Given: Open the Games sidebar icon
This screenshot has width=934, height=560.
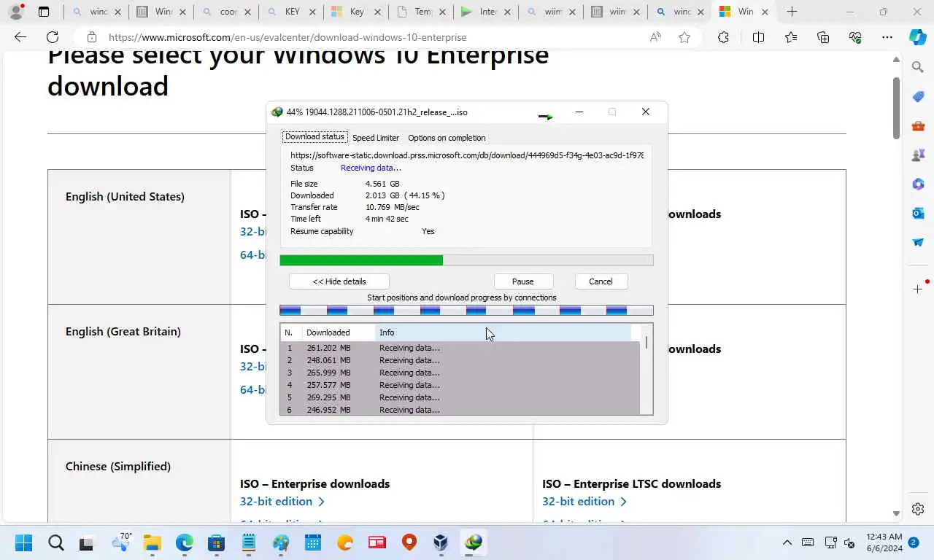Looking at the screenshot, I should [918, 155].
